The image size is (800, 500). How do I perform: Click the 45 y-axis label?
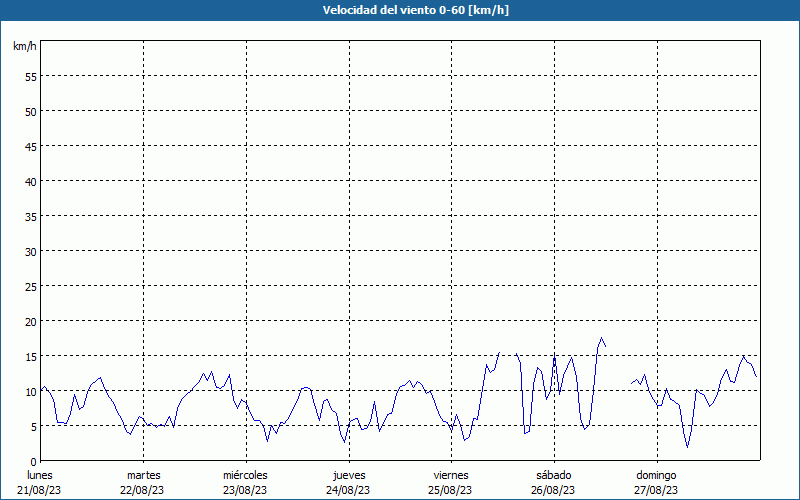tap(31, 147)
